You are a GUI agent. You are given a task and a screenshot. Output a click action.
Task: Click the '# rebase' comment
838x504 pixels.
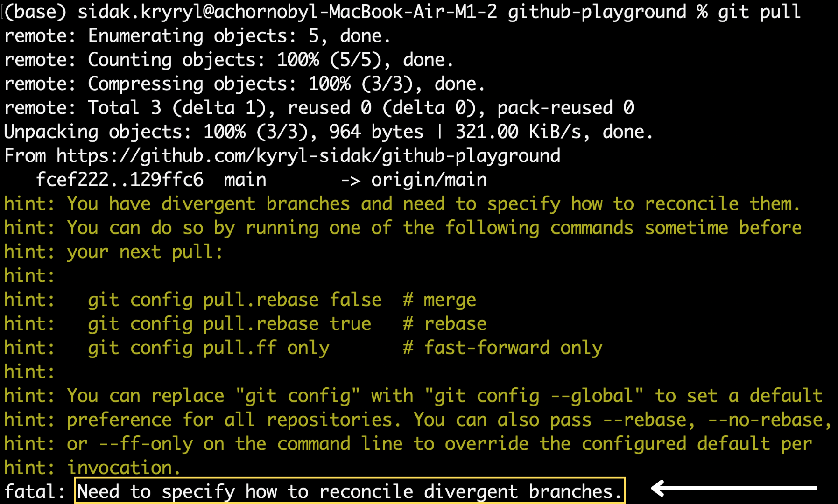click(x=445, y=324)
